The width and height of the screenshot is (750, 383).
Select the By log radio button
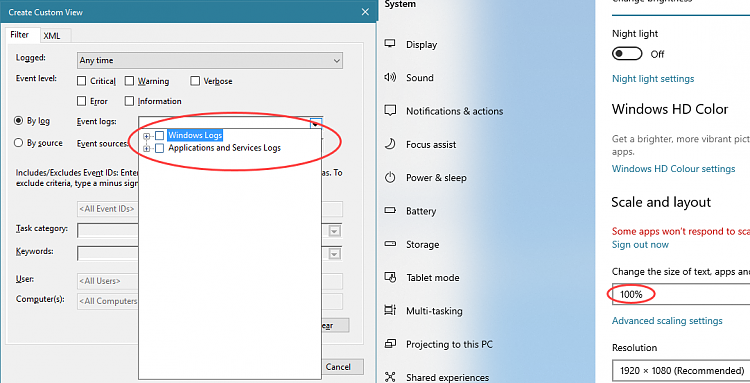(x=19, y=120)
